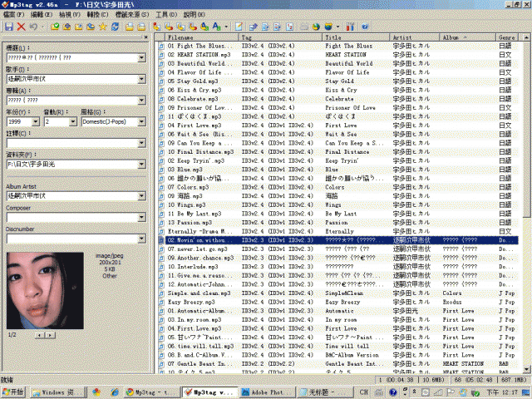Click the favorite directory star icon
Screen dimensions: 532x399
tap(102, 27)
